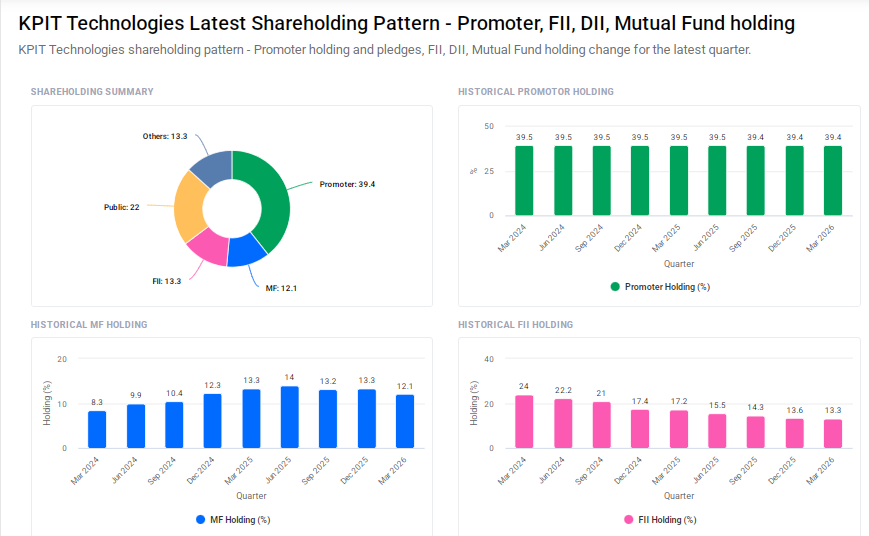Screen dimensions: 869x536
Task: Click the Mar 2026 MF holding bar
Action: [x=405, y=421]
